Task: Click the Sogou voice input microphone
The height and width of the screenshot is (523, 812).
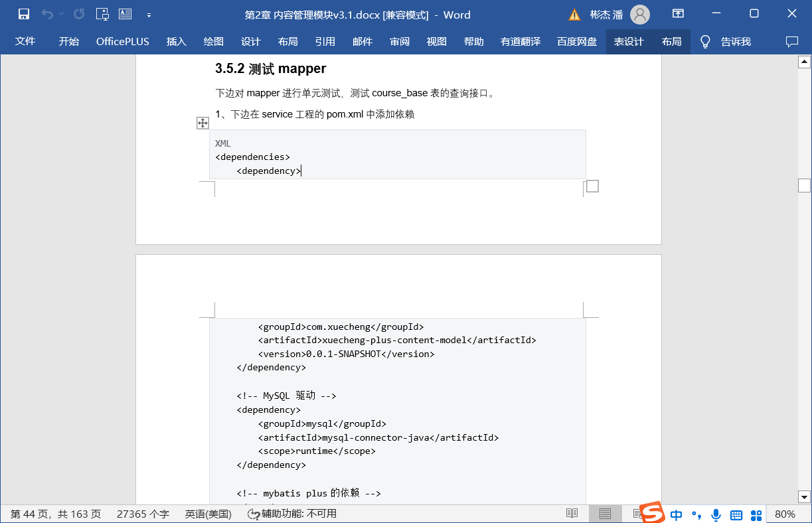Action: pos(716,515)
